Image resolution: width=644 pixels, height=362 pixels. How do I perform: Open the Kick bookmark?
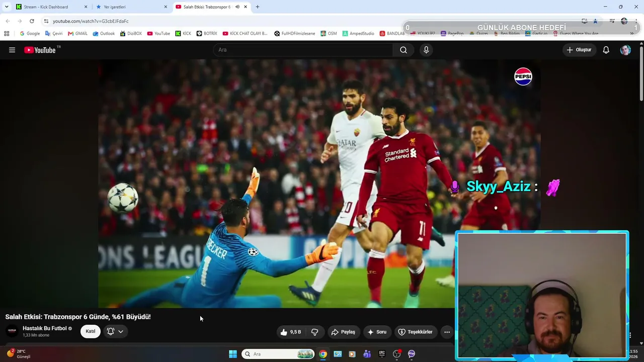184,34
